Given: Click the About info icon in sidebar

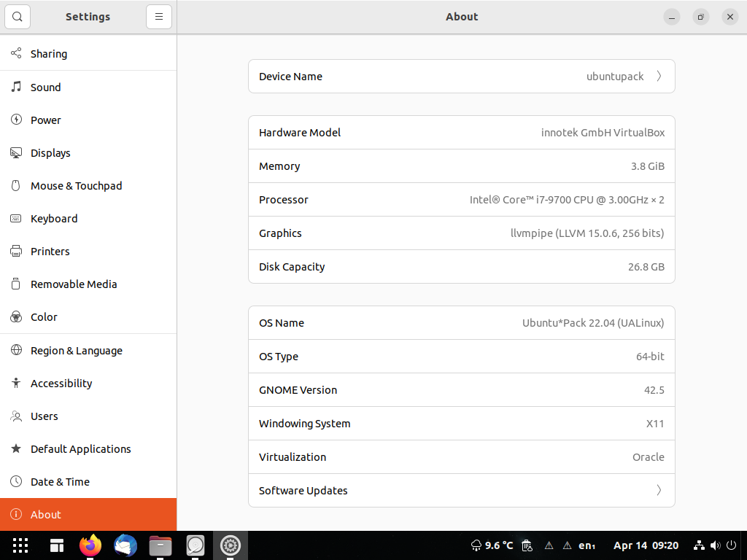Looking at the screenshot, I should (16, 514).
